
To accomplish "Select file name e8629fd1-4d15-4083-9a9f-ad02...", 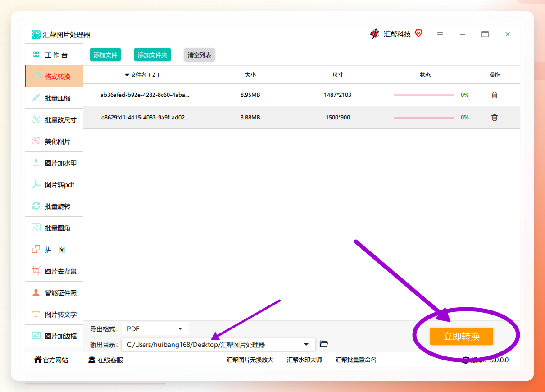I will [145, 118].
